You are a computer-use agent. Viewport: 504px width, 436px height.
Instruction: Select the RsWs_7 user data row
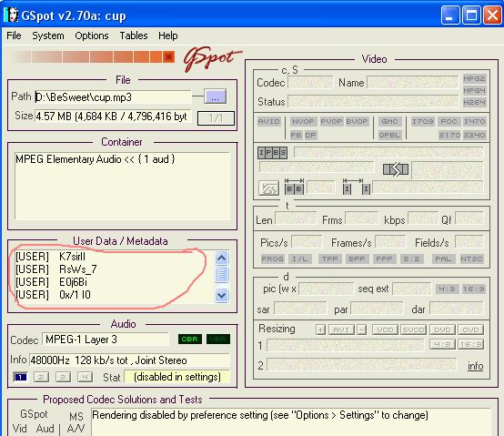[55, 269]
